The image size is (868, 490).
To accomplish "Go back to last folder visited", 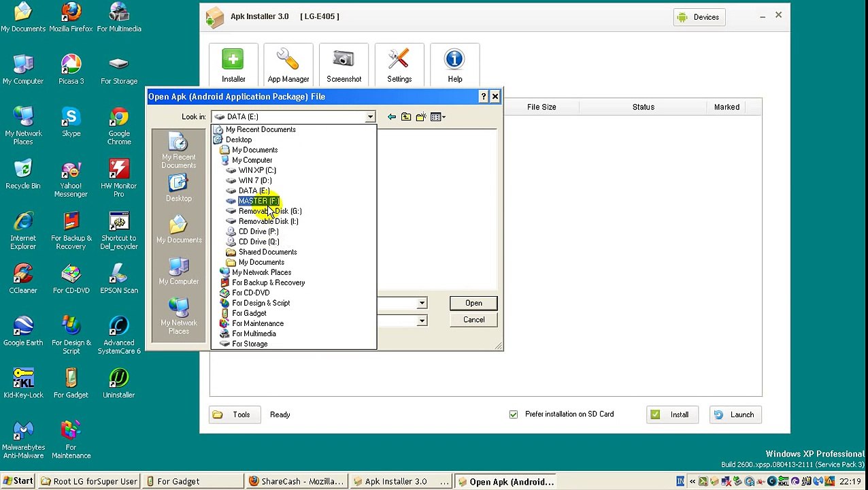I will coord(392,117).
